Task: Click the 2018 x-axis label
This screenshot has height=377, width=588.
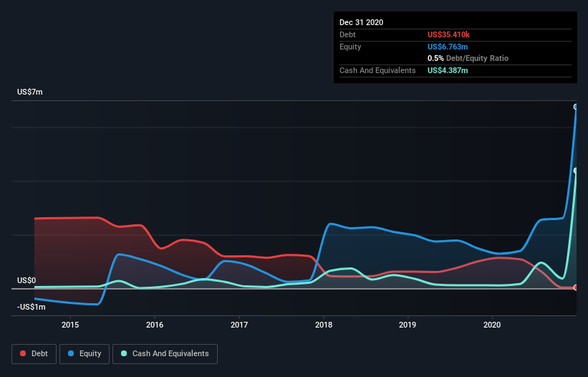Action: coord(324,325)
